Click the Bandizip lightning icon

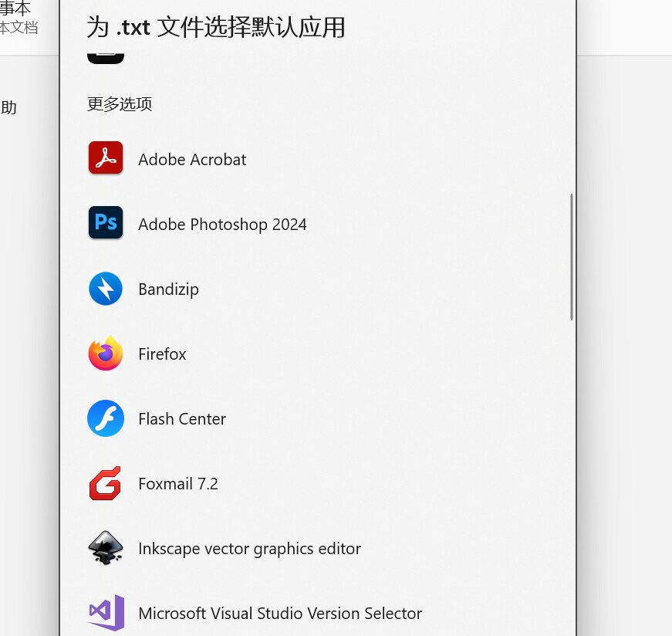pyautogui.click(x=106, y=289)
